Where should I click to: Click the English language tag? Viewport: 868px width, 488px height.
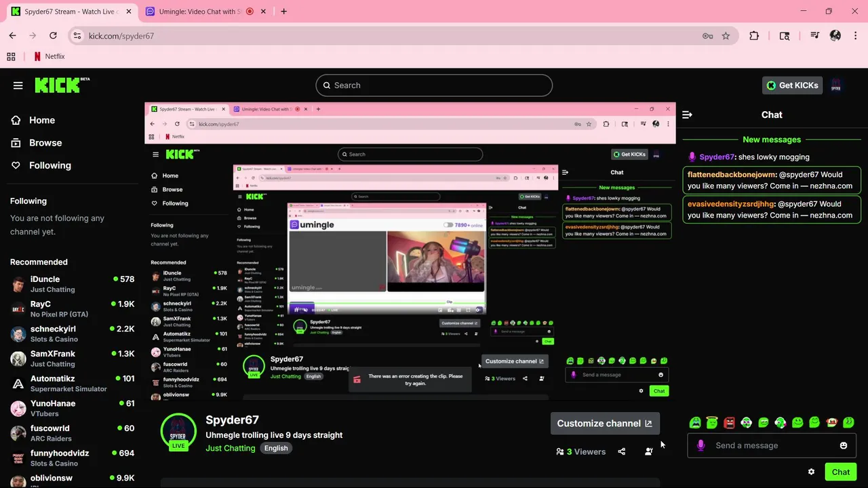pyautogui.click(x=276, y=448)
